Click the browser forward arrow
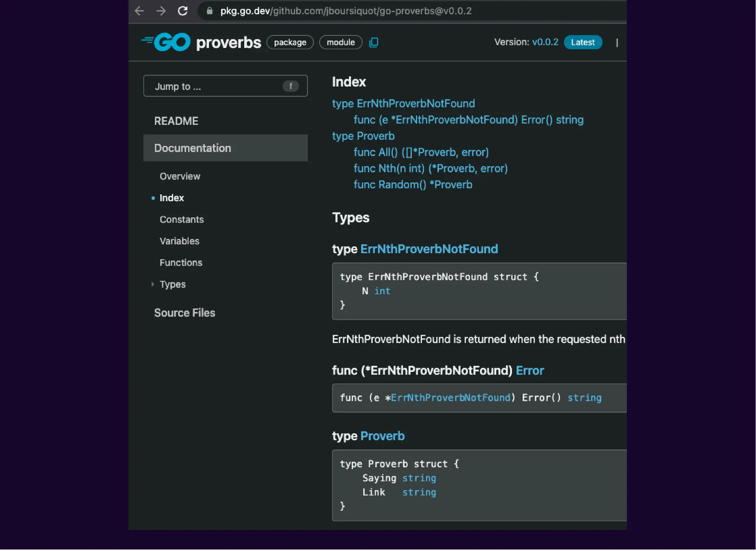The image size is (756, 551). 161,11
